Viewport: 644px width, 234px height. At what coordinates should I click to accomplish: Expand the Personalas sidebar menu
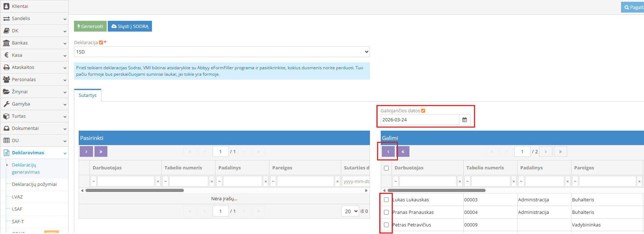click(34, 80)
